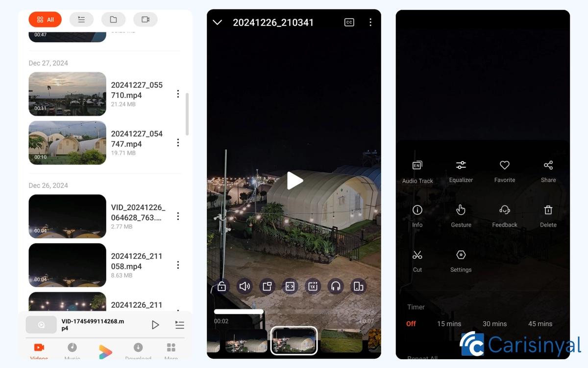Screen dimensions: 588x368
Task: Click the Dec 26, 2024 date header
Action: [x=49, y=185]
